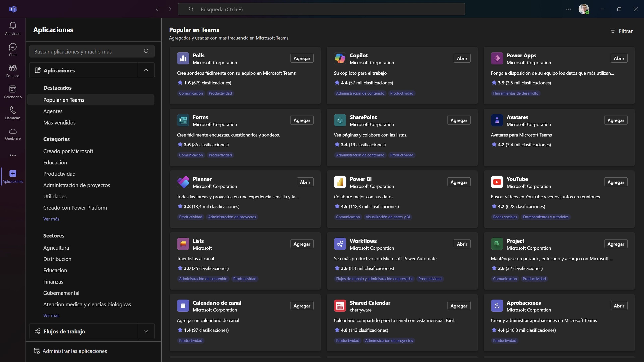Click the Power Apps icon
Viewport: 644px width, 362px height.
497,58
